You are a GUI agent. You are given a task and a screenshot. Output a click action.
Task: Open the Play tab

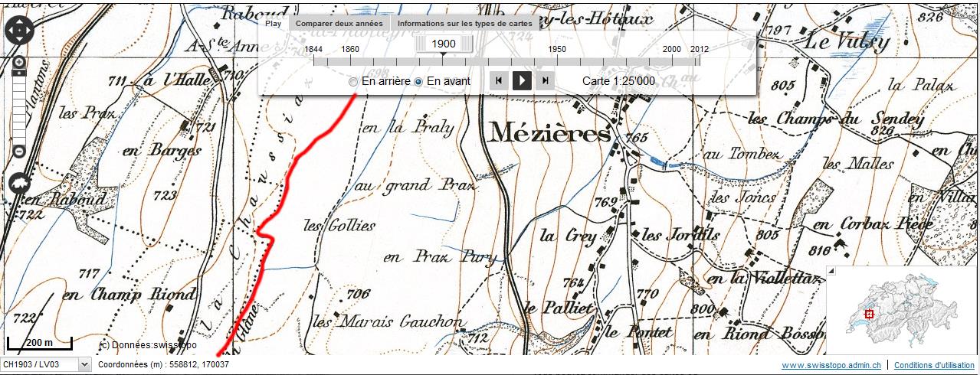[273, 23]
